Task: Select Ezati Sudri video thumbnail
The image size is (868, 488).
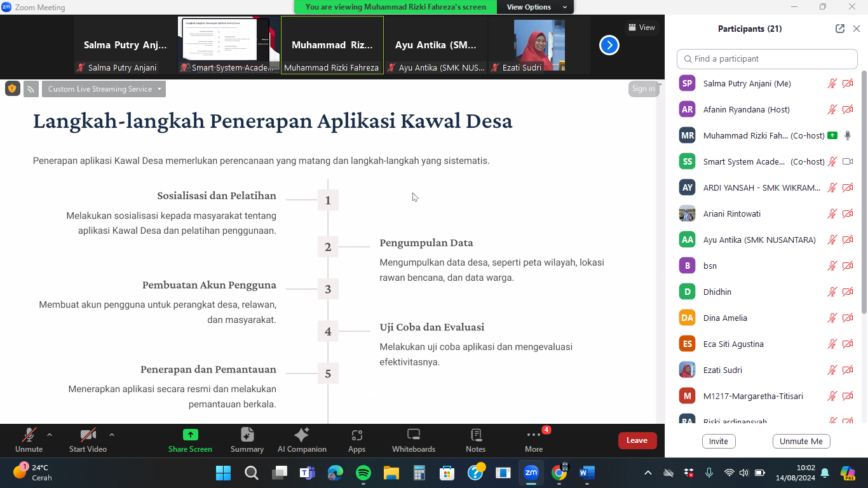Action: click(539, 45)
